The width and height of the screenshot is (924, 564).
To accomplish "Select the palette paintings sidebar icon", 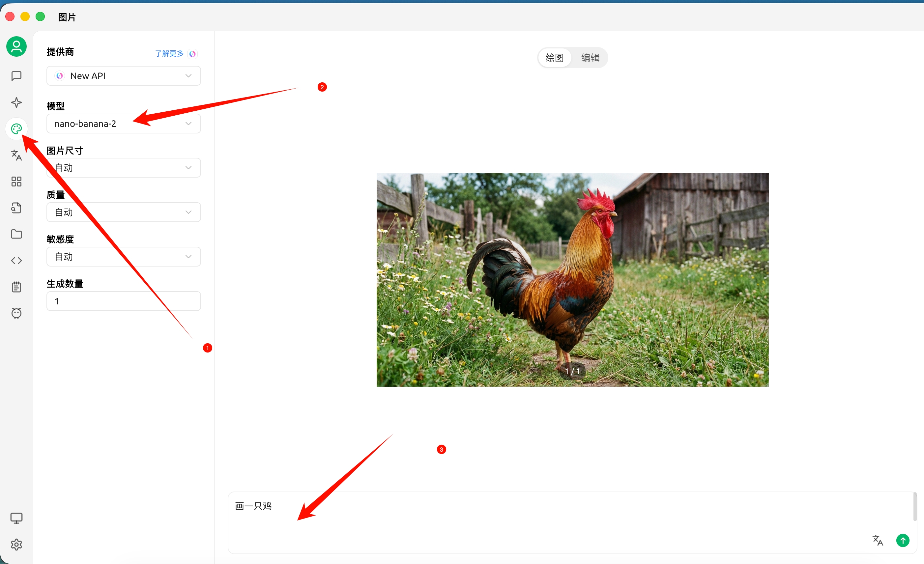I will tap(16, 129).
